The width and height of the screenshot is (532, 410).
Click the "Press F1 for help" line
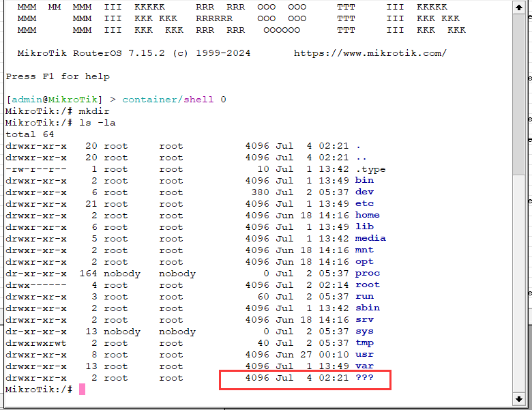pyautogui.click(x=58, y=76)
